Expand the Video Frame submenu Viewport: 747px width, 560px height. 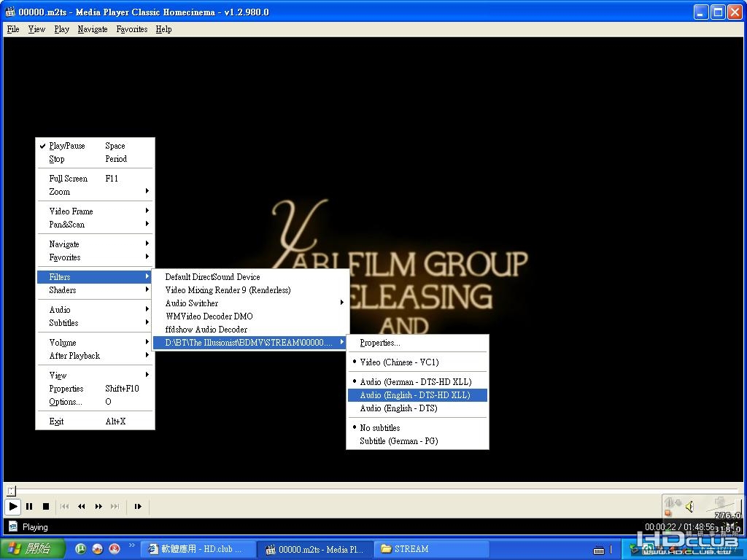(96, 211)
